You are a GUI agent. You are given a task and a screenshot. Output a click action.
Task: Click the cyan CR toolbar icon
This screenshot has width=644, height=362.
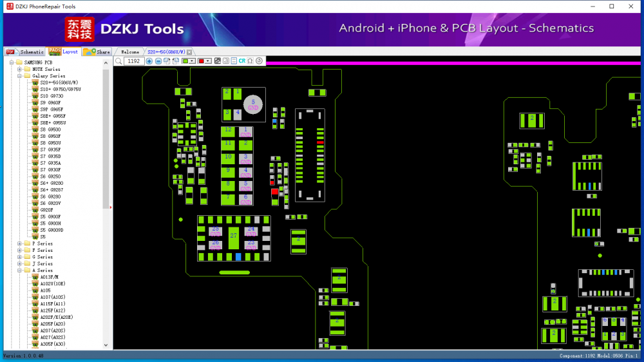[x=242, y=61]
